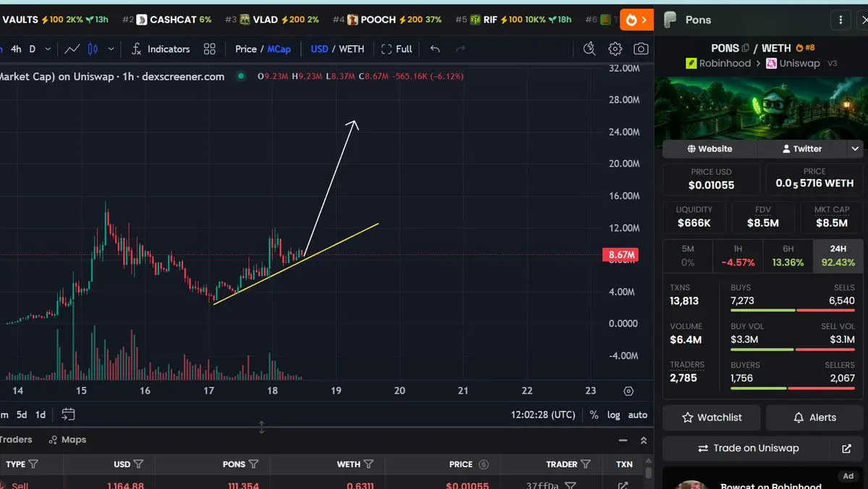
Task: Undo the last chart action
Action: click(x=435, y=49)
